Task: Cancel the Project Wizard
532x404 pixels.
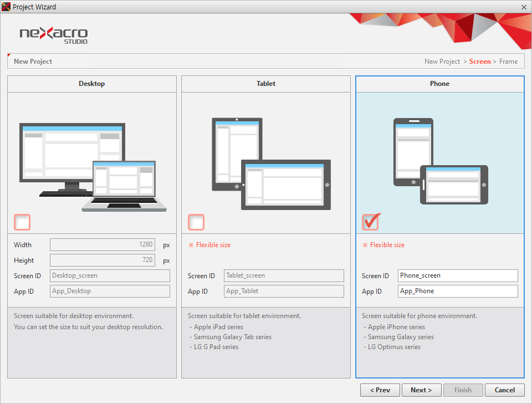Action: (504, 390)
